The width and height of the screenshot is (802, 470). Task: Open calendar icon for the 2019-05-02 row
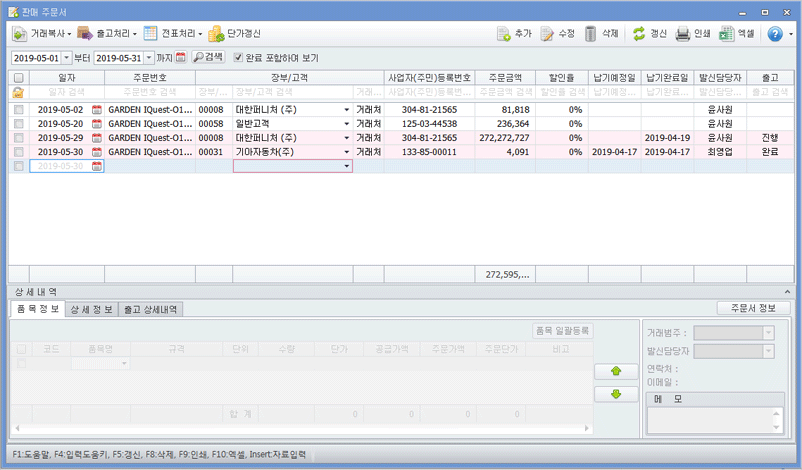pyautogui.click(x=97, y=109)
